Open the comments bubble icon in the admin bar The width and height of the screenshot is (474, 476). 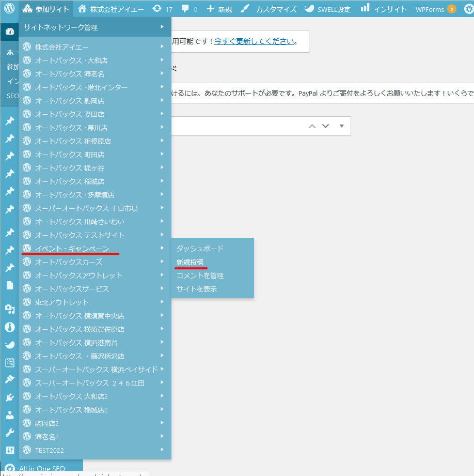click(x=188, y=9)
